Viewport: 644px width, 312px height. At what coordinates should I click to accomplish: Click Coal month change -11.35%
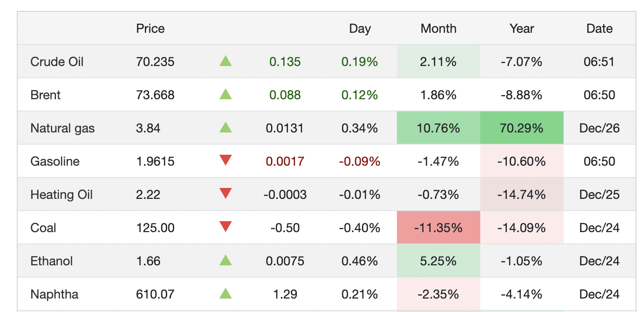pyautogui.click(x=438, y=228)
